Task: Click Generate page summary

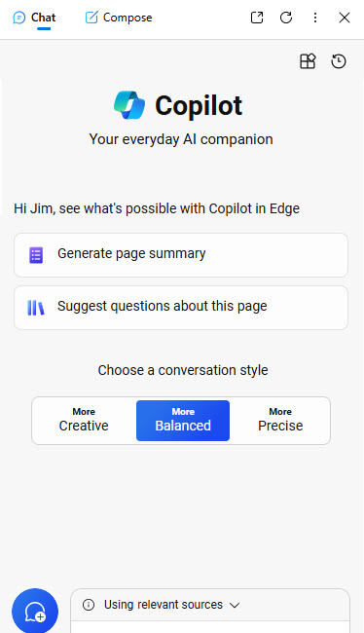Action: (x=181, y=255)
